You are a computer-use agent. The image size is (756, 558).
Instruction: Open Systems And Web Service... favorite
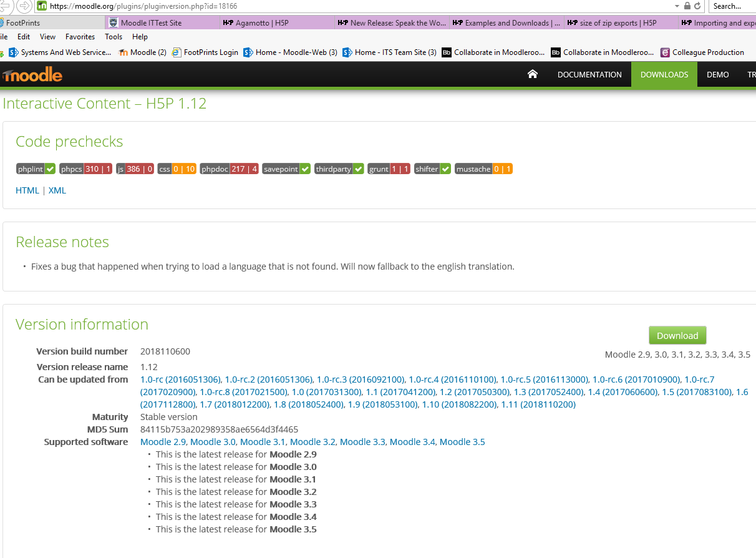pos(61,52)
